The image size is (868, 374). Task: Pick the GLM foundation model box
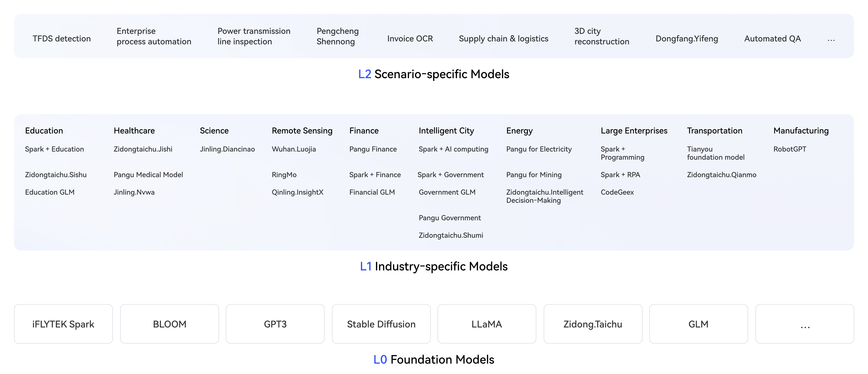[x=698, y=324]
